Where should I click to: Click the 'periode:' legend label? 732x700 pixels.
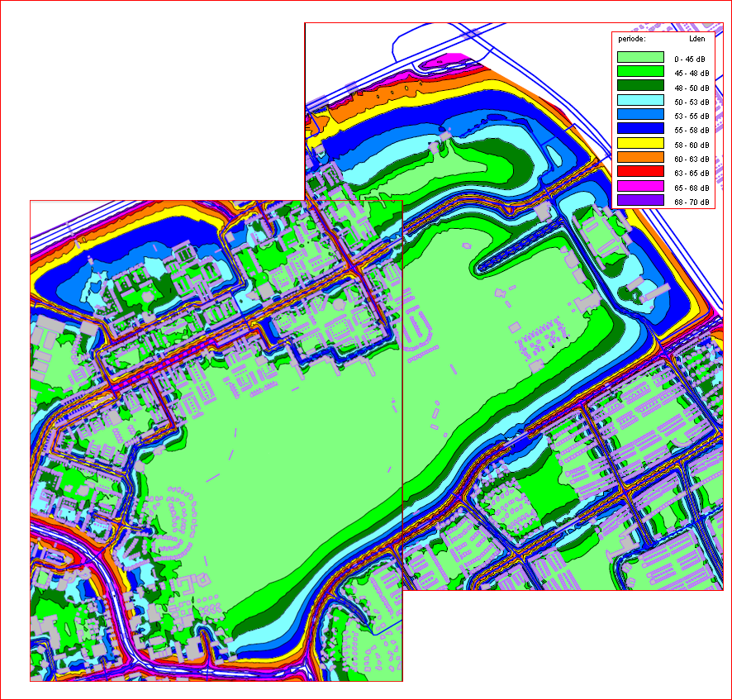point(632,39)
